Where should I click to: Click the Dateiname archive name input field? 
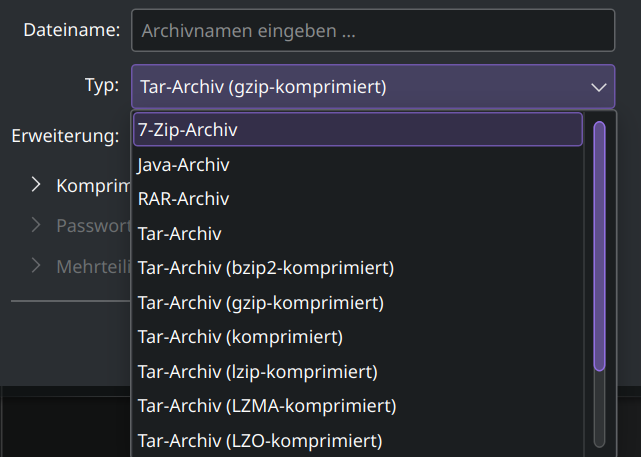coord(372,30)
